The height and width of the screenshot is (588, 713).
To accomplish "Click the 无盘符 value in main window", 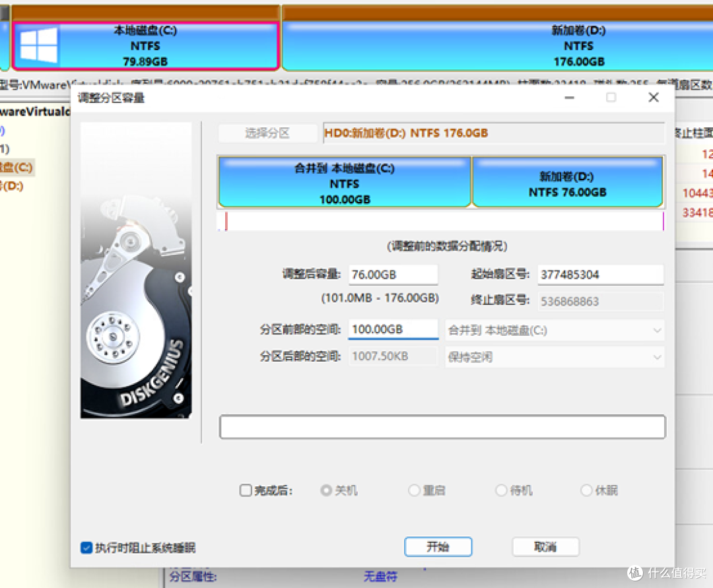I will tap(380, 577).
